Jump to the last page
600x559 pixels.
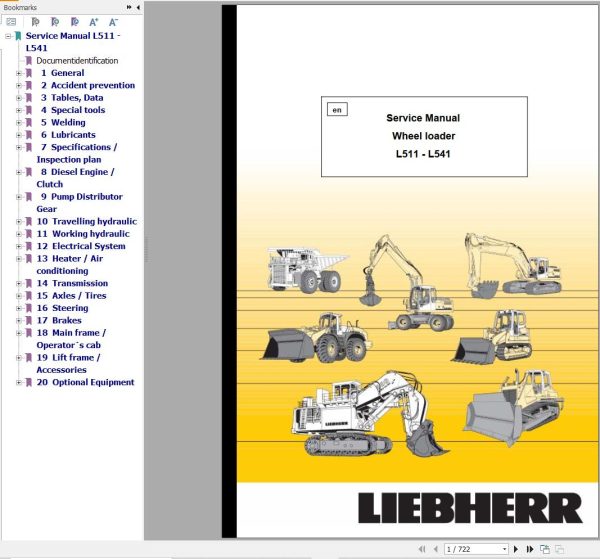(530, 549)
